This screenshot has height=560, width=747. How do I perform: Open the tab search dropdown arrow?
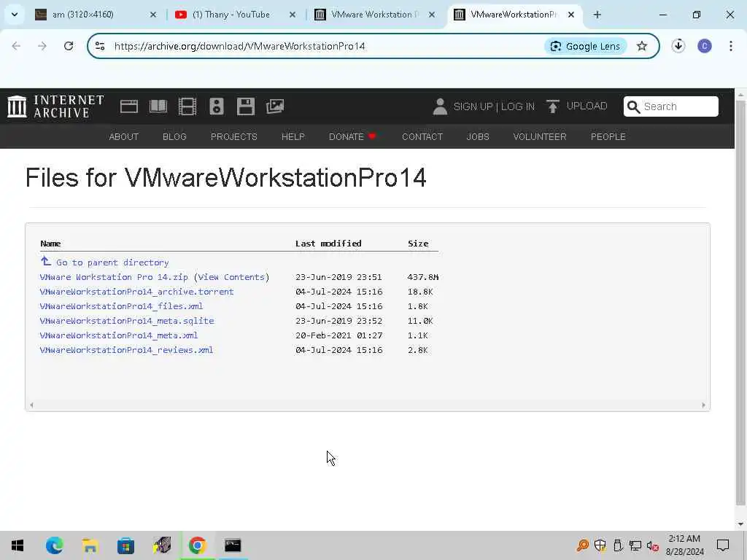pyautogui.click(x=15, y=15)
